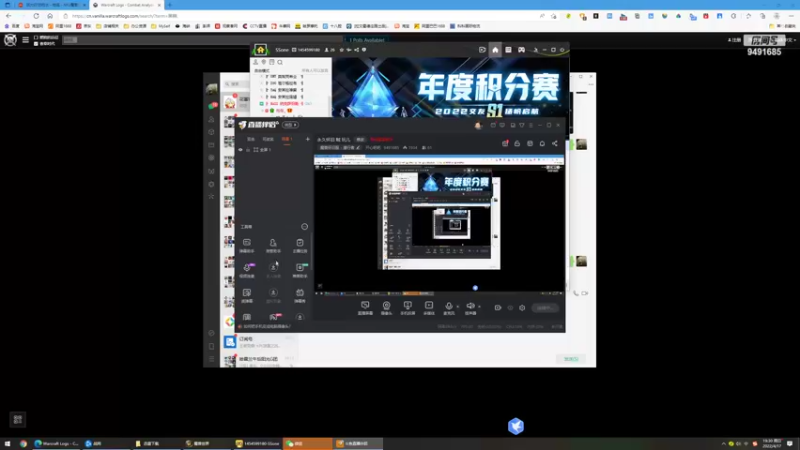800x450 pixels.
Task: Add a new scene with the plus icon
Action: [308, 139]
